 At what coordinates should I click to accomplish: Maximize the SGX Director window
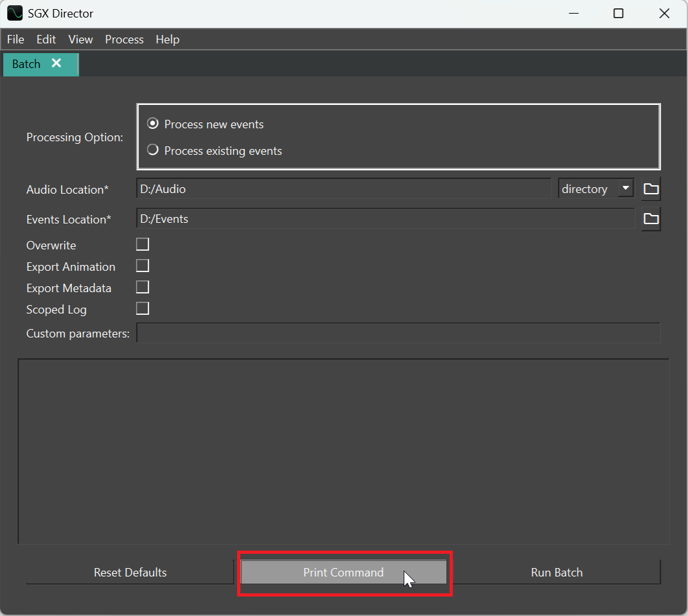pyautogui.click(x=618, y=14)
